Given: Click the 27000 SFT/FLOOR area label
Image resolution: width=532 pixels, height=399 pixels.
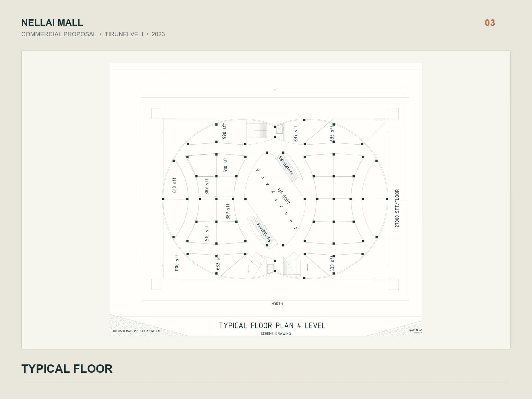Looking at the screenshot, I should (397, 208).
